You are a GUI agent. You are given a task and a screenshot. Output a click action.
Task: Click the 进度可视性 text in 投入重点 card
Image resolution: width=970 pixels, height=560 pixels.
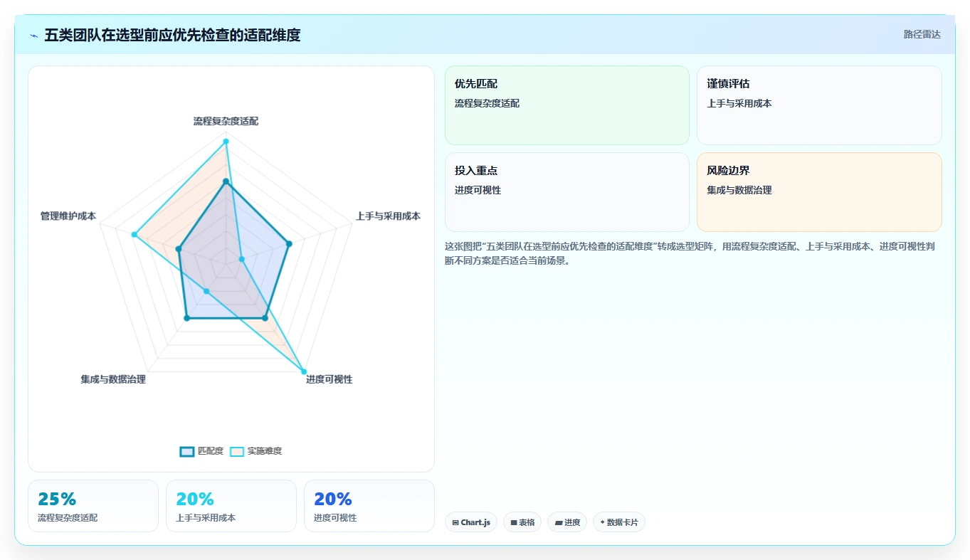(x=478, y=191)
